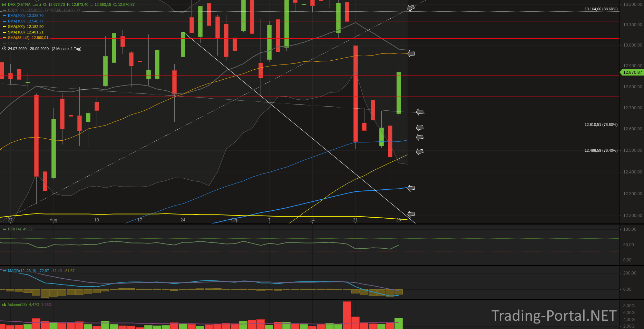Click the volume value 4,47G

click(x=34, y=305)
